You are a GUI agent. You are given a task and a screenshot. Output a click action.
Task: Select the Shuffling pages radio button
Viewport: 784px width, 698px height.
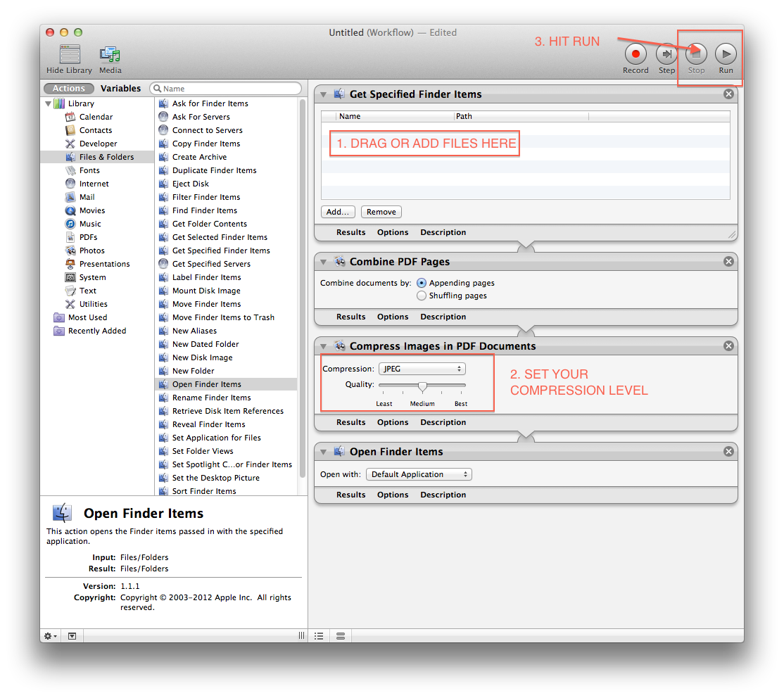(422, 296)
